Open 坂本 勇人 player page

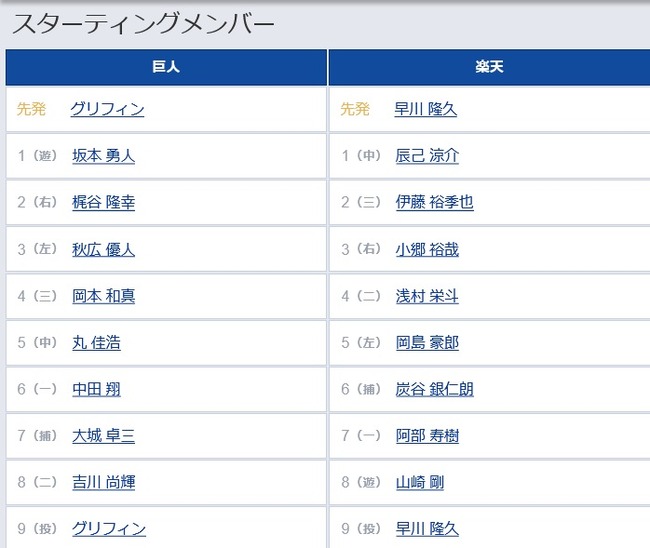[104, 156]
